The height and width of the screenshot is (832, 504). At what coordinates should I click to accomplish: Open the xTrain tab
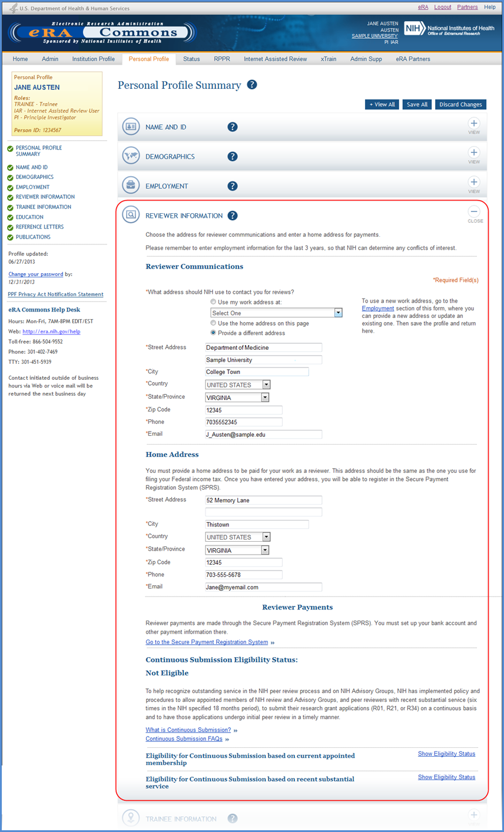point(329,59)
